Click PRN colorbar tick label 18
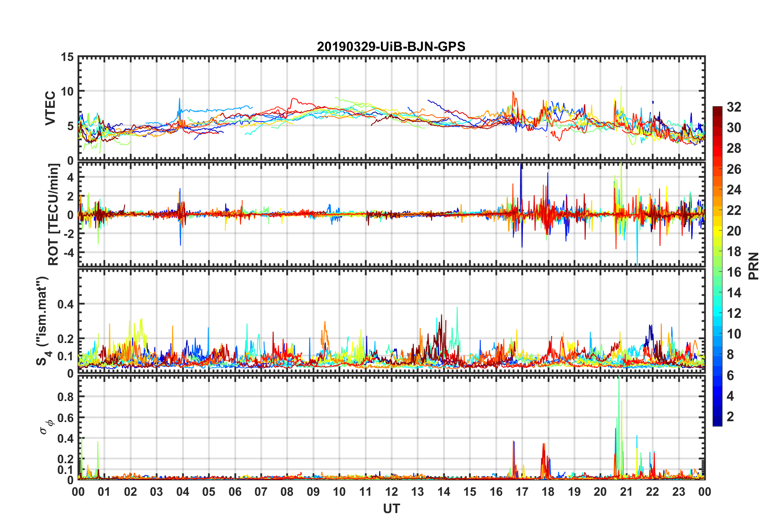This screenshot has width=783, height=532. point(734,251)
